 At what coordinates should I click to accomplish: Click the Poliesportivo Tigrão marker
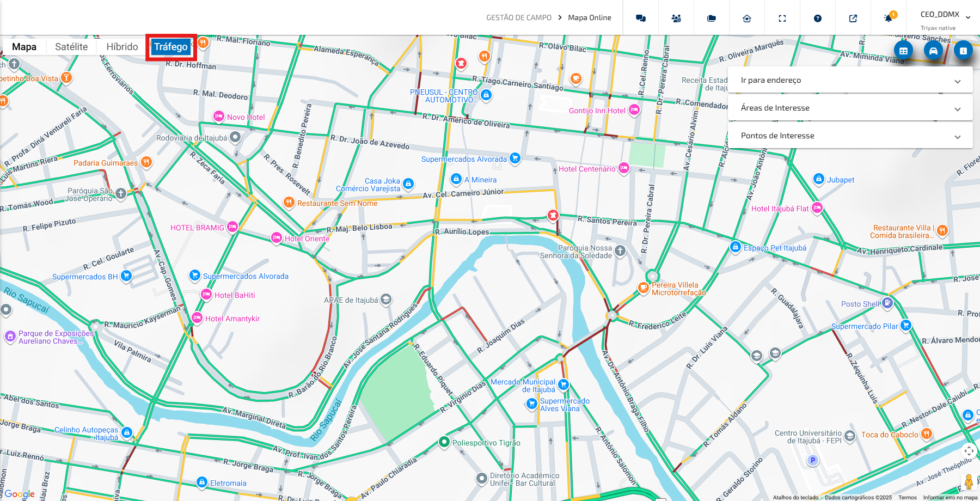coord(444,442)
